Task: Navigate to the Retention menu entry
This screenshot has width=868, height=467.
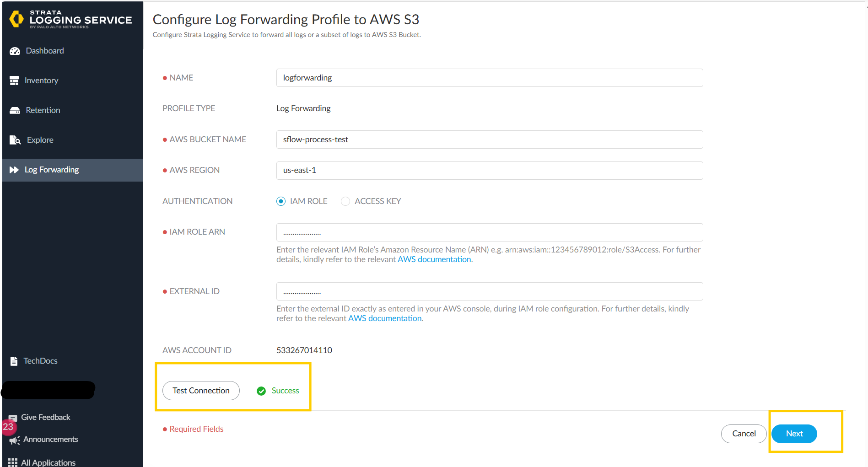Action: pos(43,110)
